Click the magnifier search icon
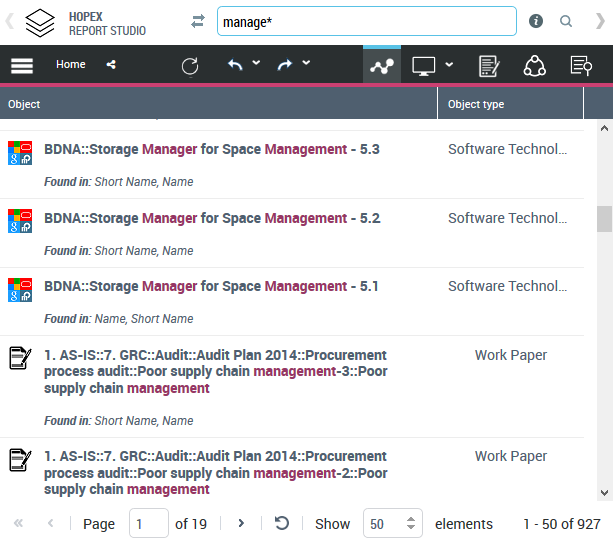613x543 pixels. coord(566,21)
